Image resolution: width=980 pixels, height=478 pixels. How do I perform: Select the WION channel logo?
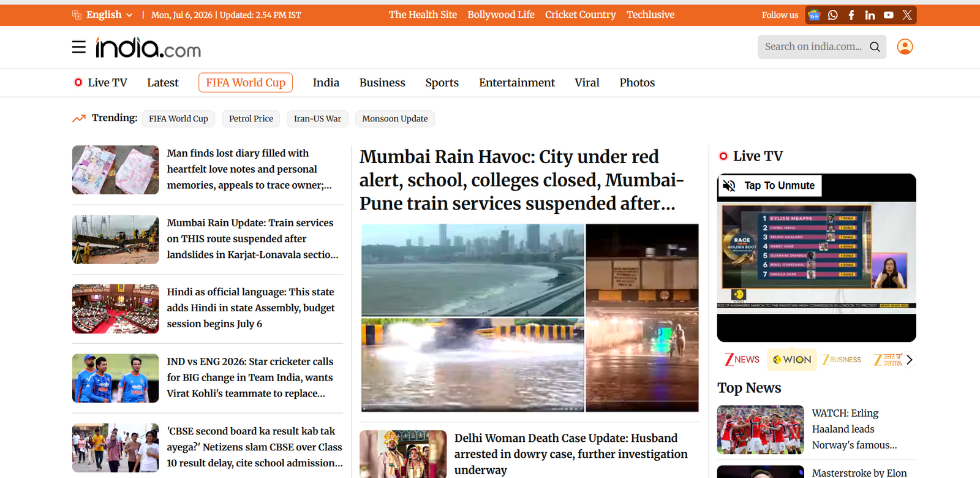[x=791, y=360]
